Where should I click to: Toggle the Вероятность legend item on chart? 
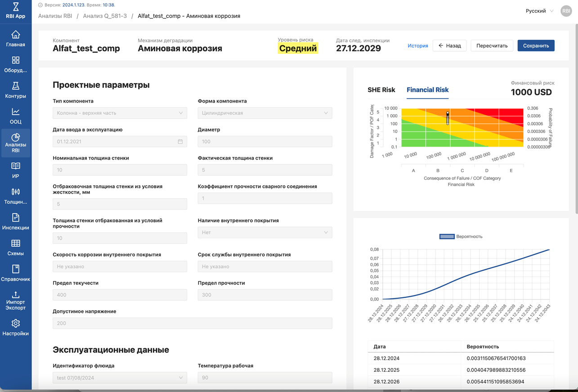461,236
